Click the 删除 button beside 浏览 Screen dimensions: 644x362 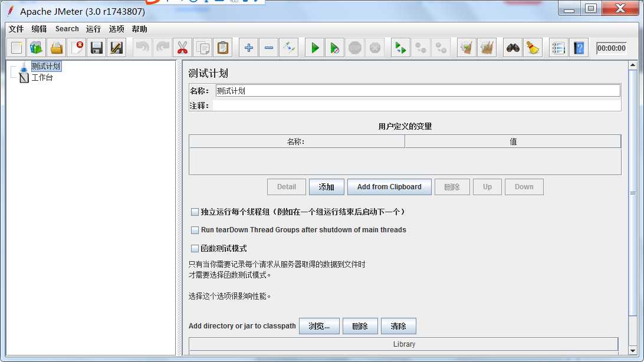(360, 326)
